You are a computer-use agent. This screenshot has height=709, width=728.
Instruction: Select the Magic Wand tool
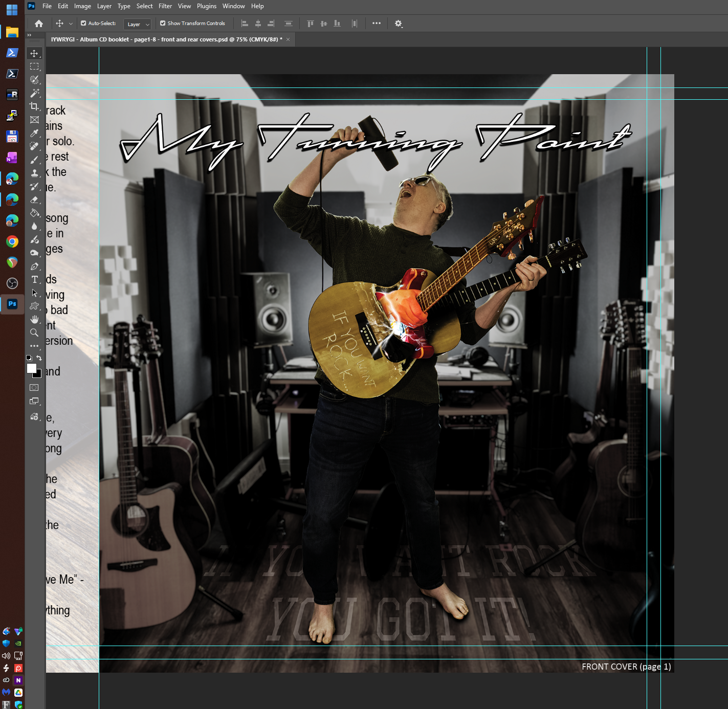coord(34,93)
